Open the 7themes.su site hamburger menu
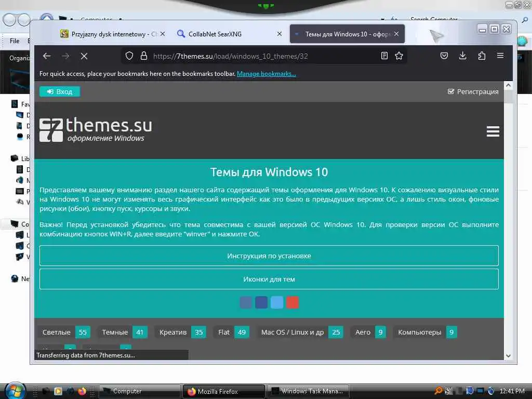Image resolution: width=532 pixels, height=399 pixels. 493,131
